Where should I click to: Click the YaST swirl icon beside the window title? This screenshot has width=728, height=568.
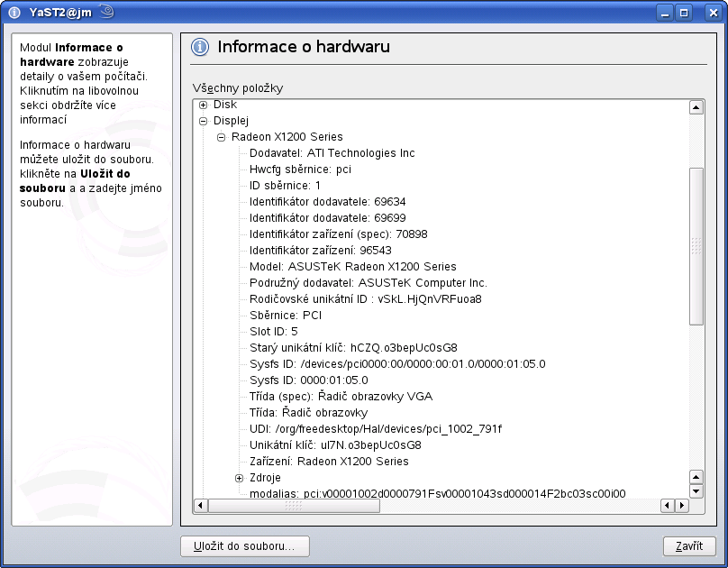[106, 11]
